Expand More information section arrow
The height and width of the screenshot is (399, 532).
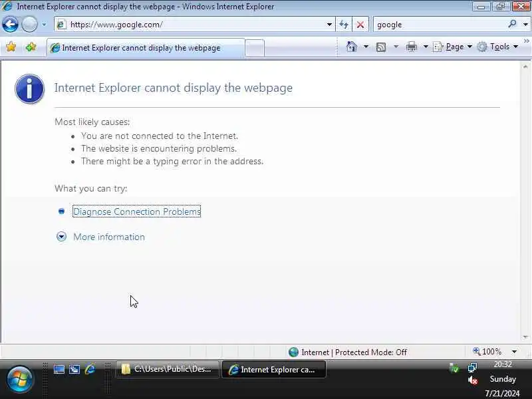61,237
